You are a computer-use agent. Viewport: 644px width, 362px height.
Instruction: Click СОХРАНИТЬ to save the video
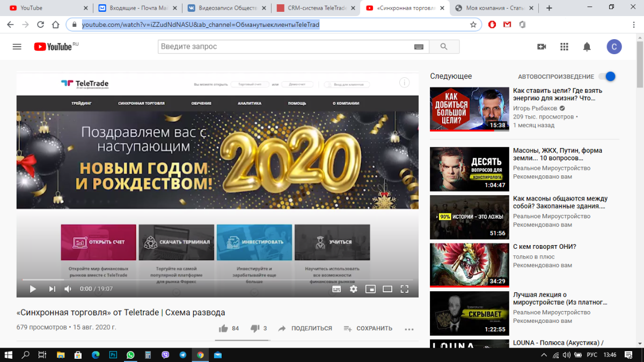[368, 328]
